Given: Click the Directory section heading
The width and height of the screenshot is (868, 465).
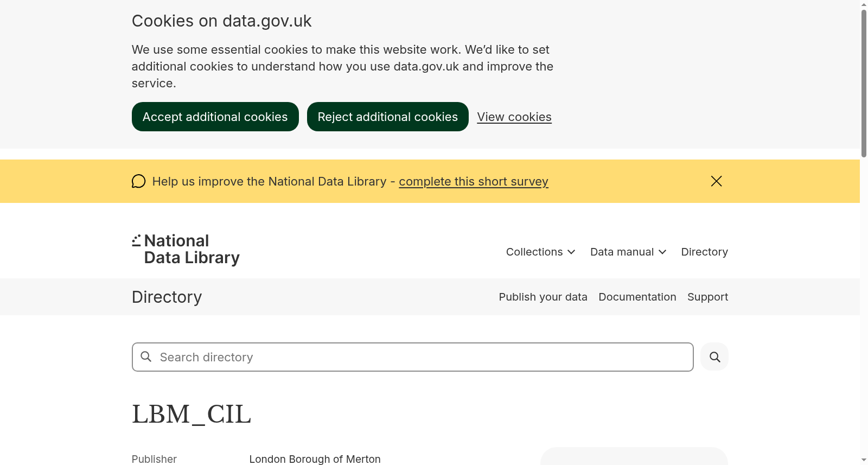Looking at the screenshot, I should pyautogui.click(x=167, y=297).
